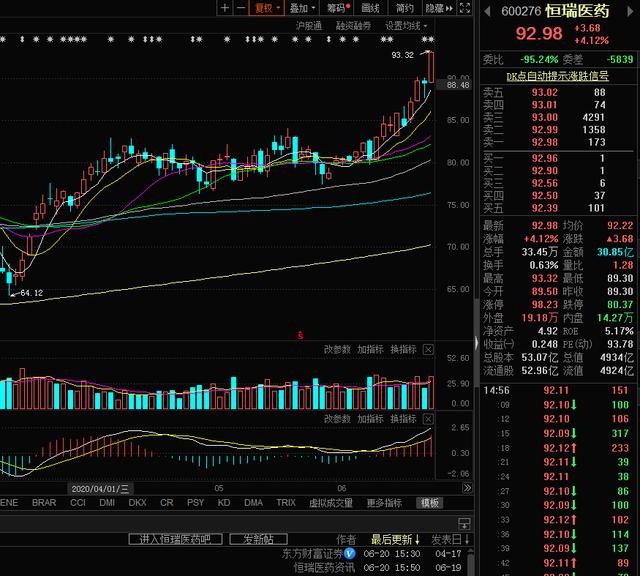
Task: Click the double-arrow on the date axis
Action: [x=467, y=488]
